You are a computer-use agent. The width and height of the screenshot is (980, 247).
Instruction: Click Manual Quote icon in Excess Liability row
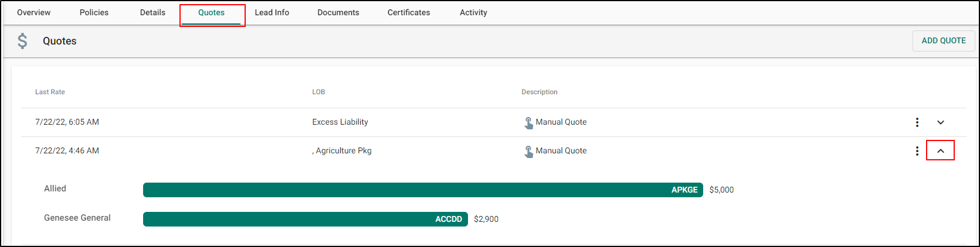528,122
